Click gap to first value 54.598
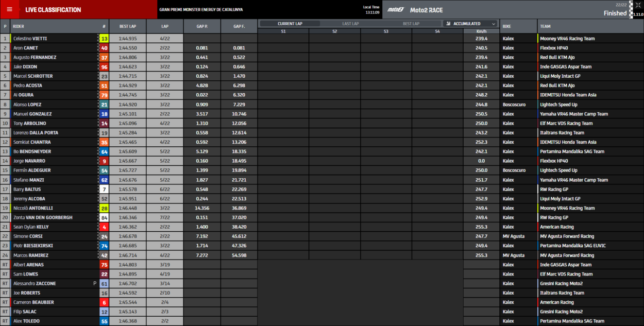Screen dimensions: 644x326 coord(239,255)
